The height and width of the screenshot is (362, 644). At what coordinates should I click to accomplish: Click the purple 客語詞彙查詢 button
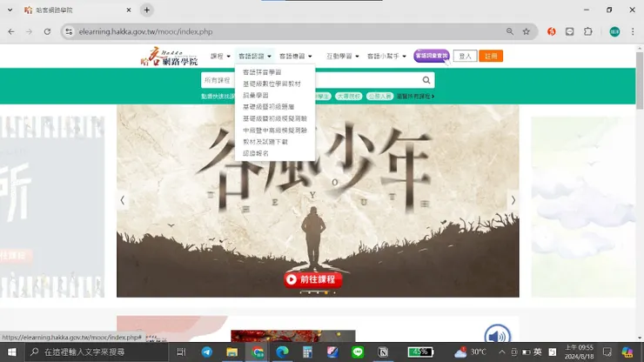(x=432, y=56)
